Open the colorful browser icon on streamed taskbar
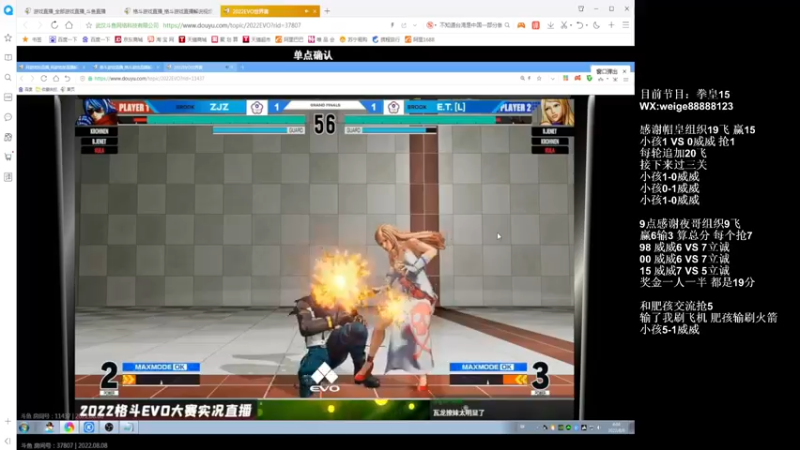The height and width of the screenshot is (450, 800). [x=69, y=428]
